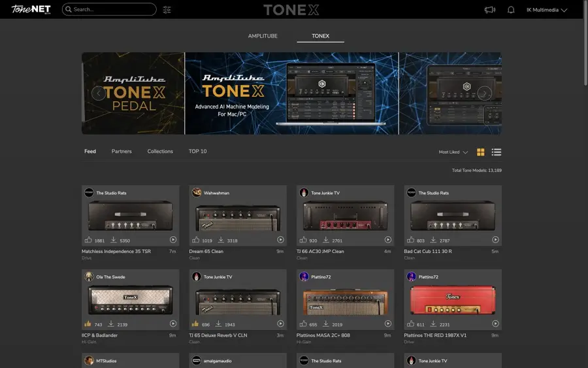
Task: Open the search filter settings icon
Action: (167, 10)
